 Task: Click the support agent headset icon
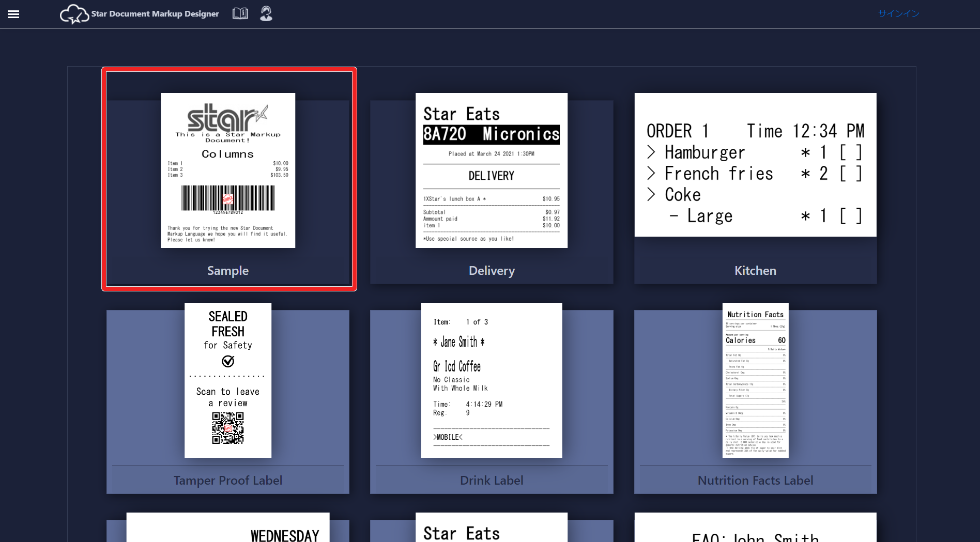[266, 13]
